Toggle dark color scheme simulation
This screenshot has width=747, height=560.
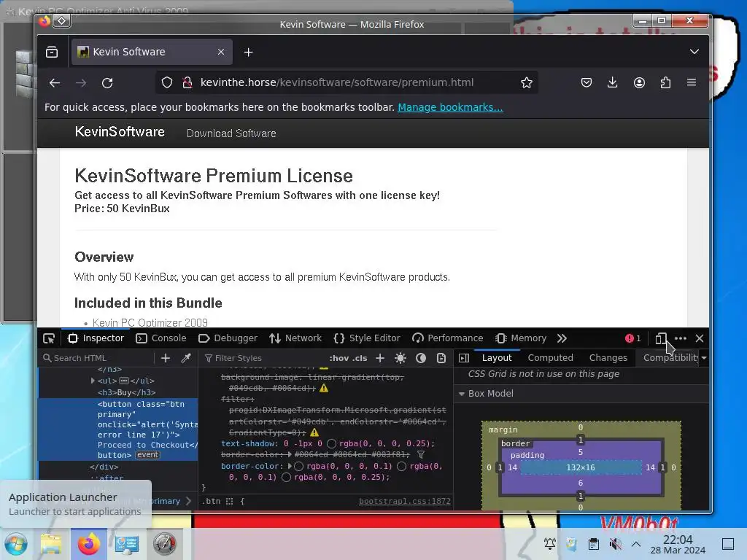tap(421, 358)
